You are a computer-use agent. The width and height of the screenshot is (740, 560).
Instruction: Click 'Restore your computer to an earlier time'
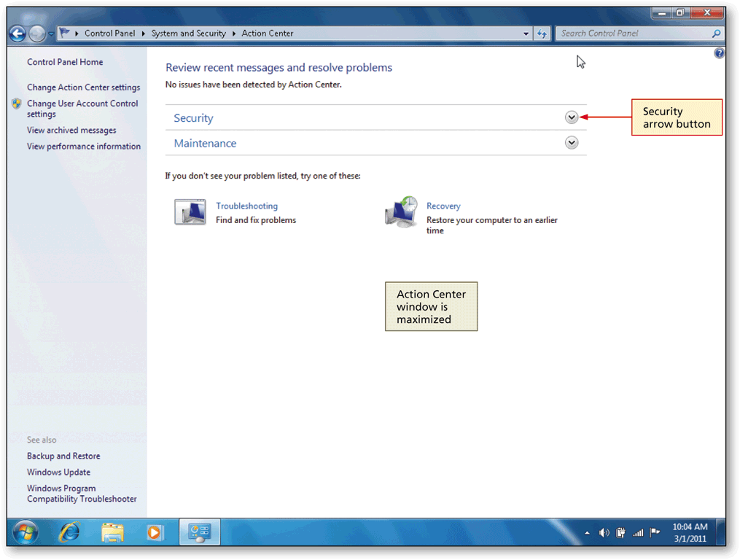[492, 225]
